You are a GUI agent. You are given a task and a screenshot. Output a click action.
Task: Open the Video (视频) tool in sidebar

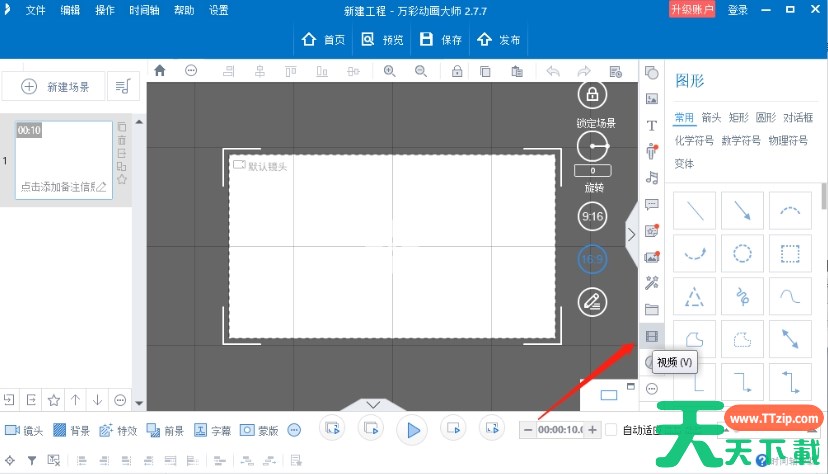[x=652, y=336]
